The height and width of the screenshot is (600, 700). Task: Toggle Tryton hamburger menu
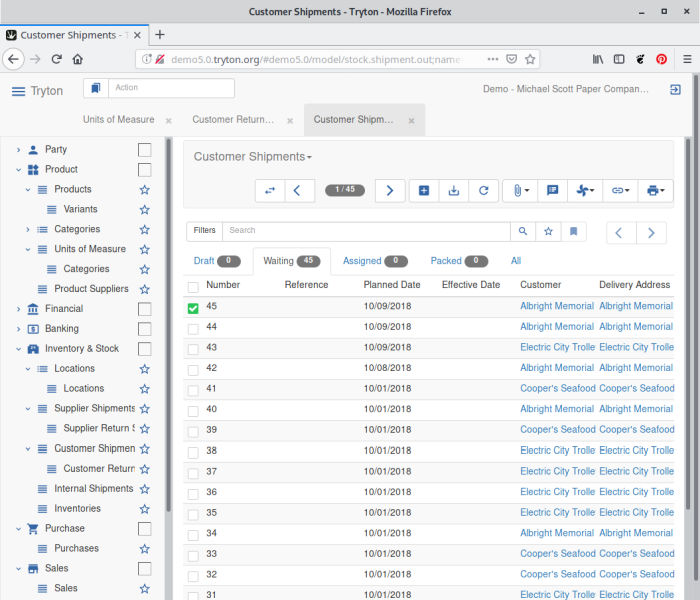pos(18,92)
